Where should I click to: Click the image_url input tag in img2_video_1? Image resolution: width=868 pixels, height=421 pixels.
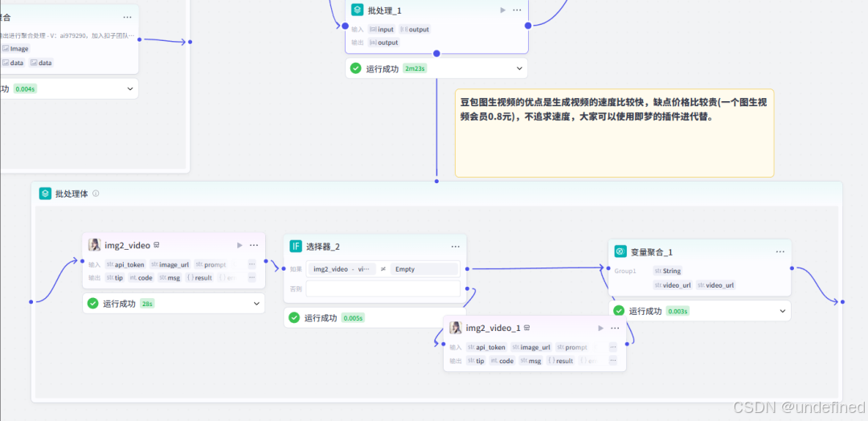coord(532,347)
